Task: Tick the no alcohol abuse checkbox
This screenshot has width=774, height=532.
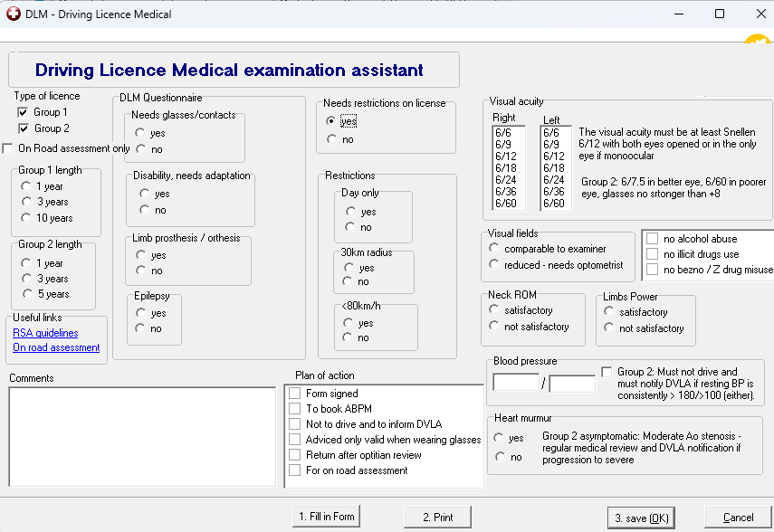Action: tap(652, 239)
